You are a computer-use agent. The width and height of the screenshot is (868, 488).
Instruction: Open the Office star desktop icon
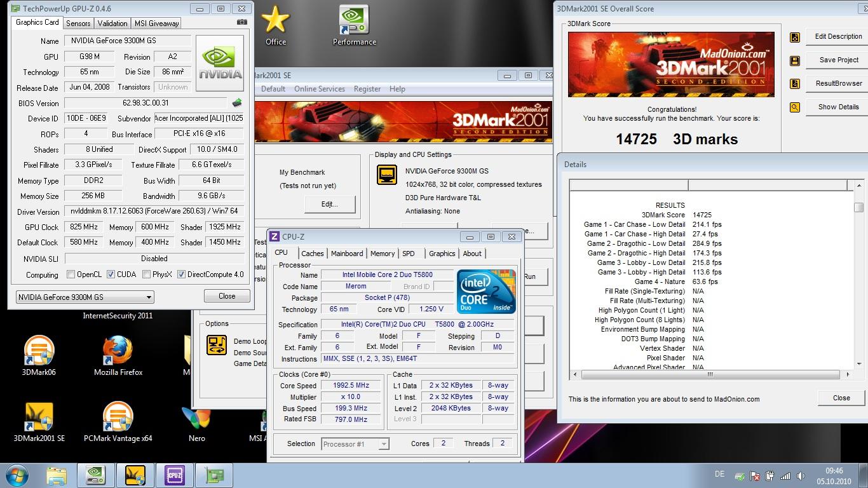[276, 25]
